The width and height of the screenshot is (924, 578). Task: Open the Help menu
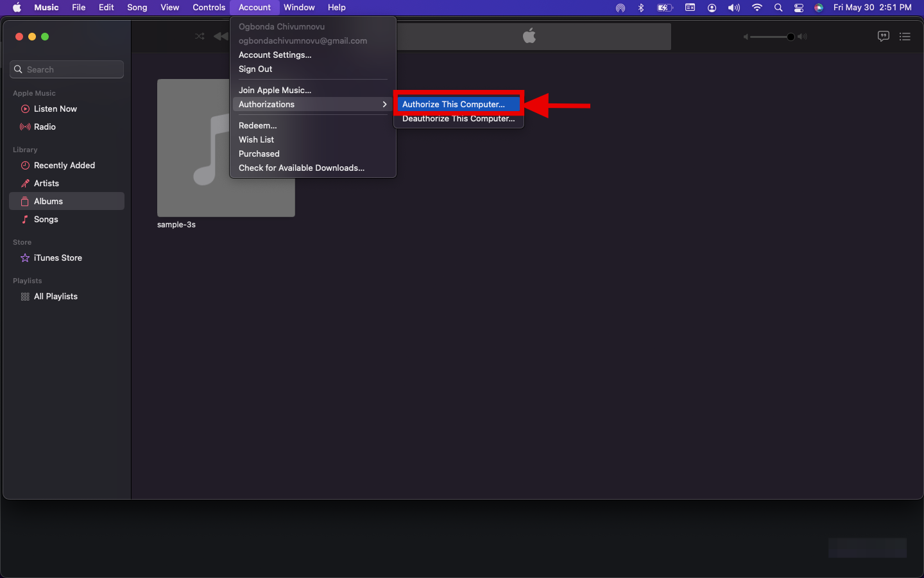tap(337, 8)
